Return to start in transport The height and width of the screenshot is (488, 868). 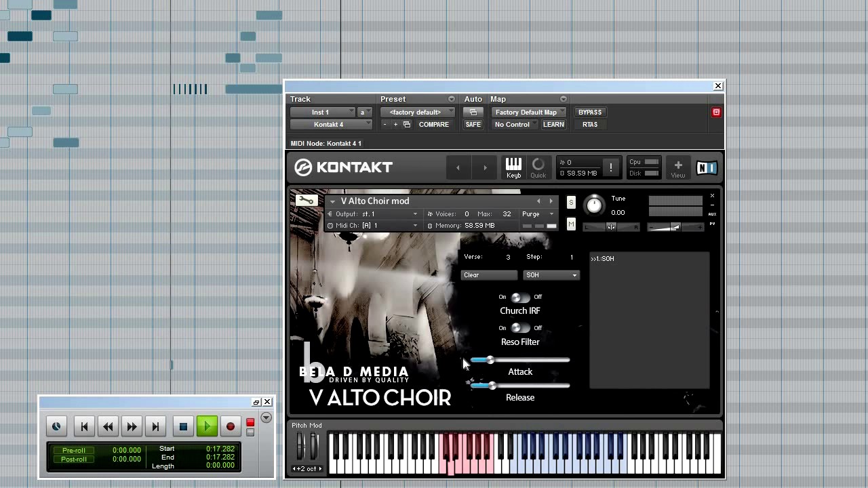click(84, 426)
